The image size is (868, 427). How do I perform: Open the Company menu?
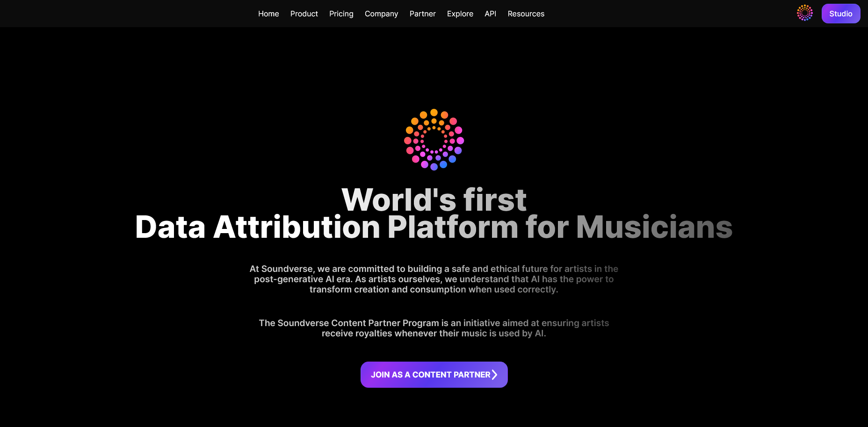tap(382, 14)
